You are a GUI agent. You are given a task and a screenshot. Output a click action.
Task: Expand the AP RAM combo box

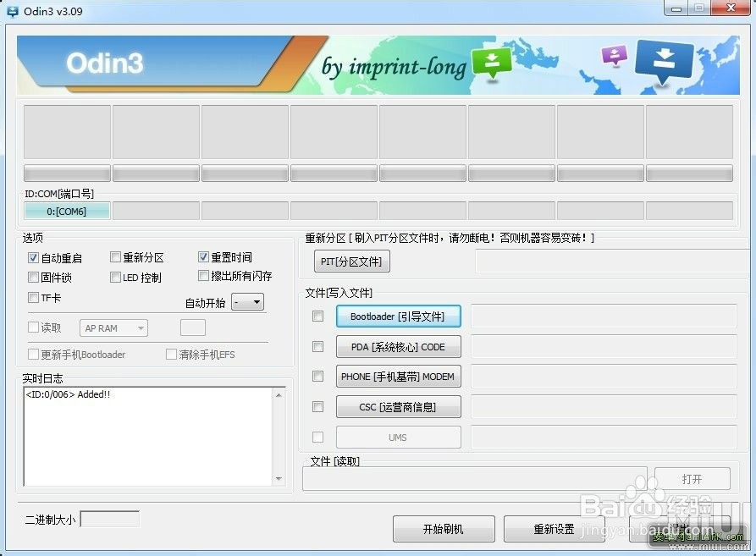[x=113, y=328]
